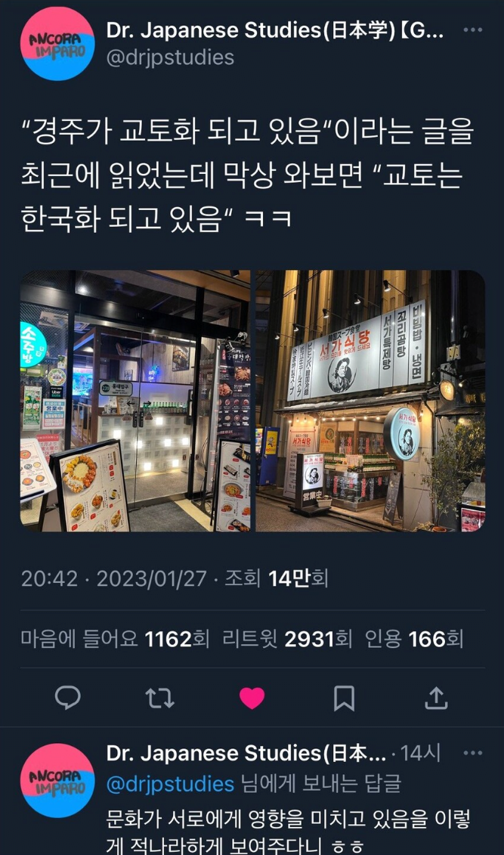Toggle the bookmark icon
The width and height of the screenshot is (504, 855).
344,698
